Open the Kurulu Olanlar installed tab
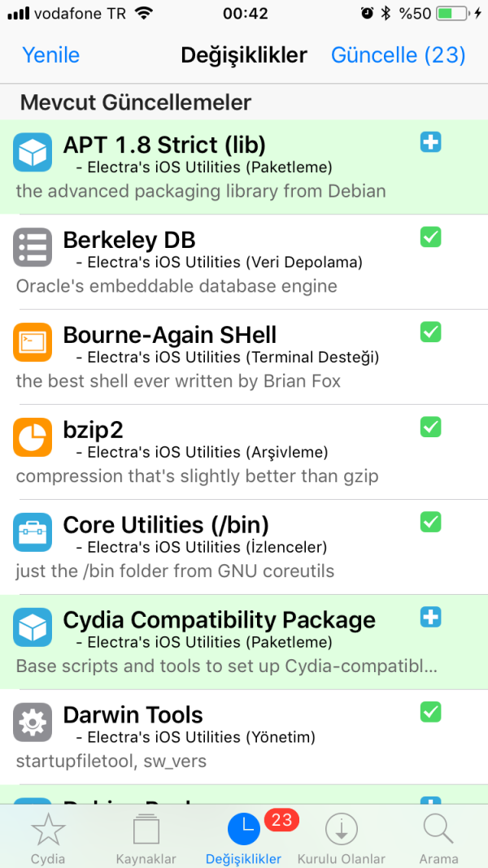Viewport: 488px width, 868px height. (x=342, y=837)
